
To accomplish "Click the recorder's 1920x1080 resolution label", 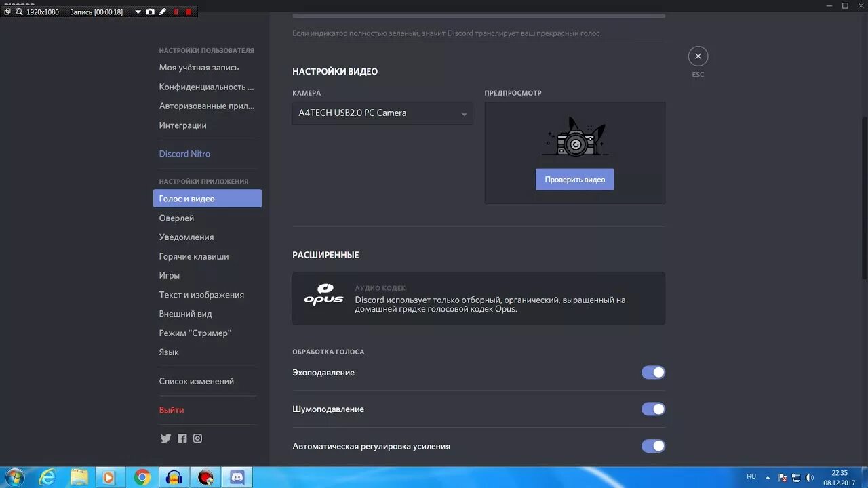I will coord(43,12).
